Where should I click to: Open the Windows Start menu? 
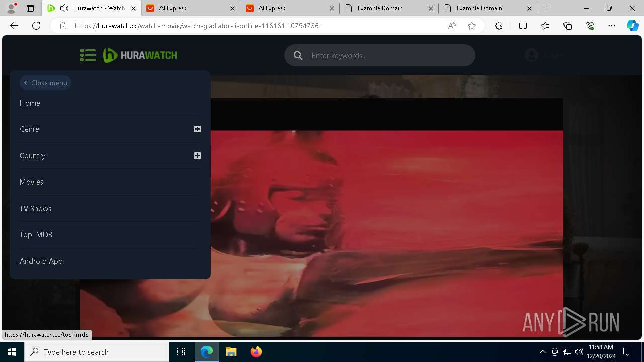(12, 352)
